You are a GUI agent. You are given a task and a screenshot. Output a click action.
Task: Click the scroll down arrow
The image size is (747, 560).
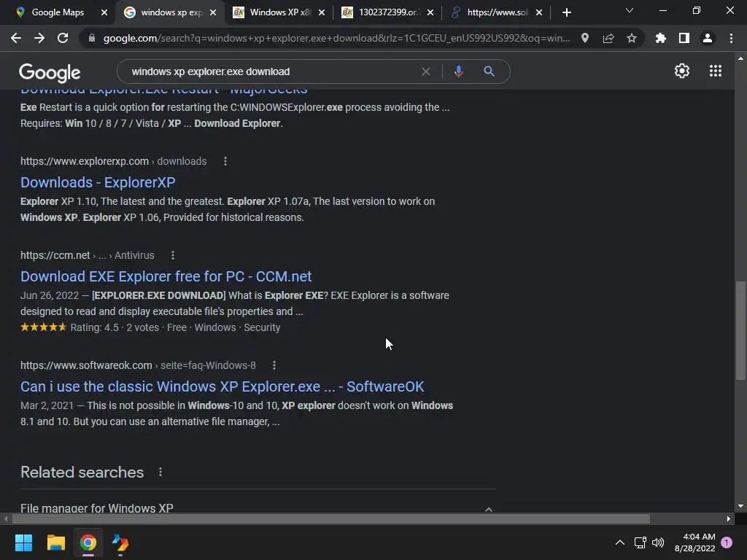click(x=740, y=507)
